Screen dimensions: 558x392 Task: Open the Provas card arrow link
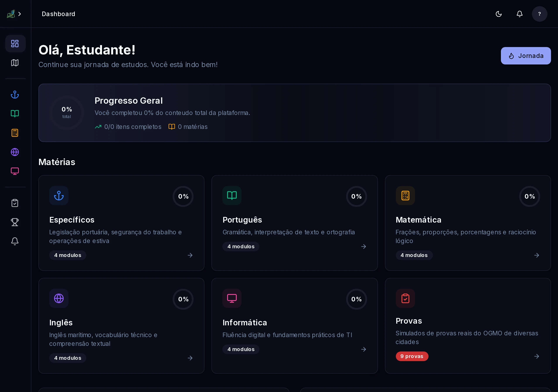[537, 356]
